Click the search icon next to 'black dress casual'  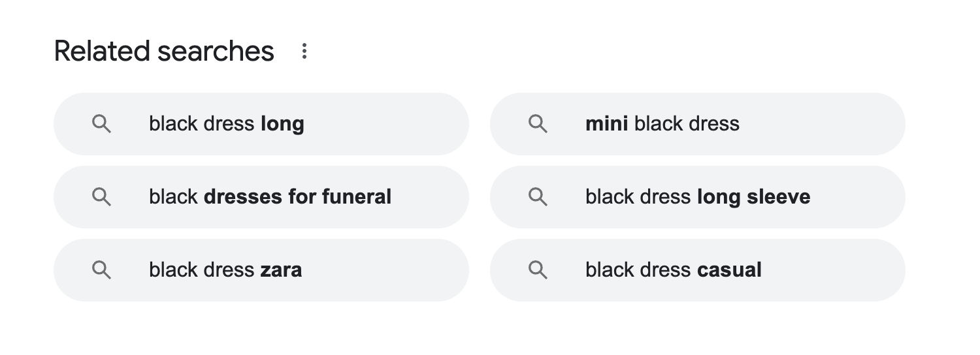click(x=538, y=270)
